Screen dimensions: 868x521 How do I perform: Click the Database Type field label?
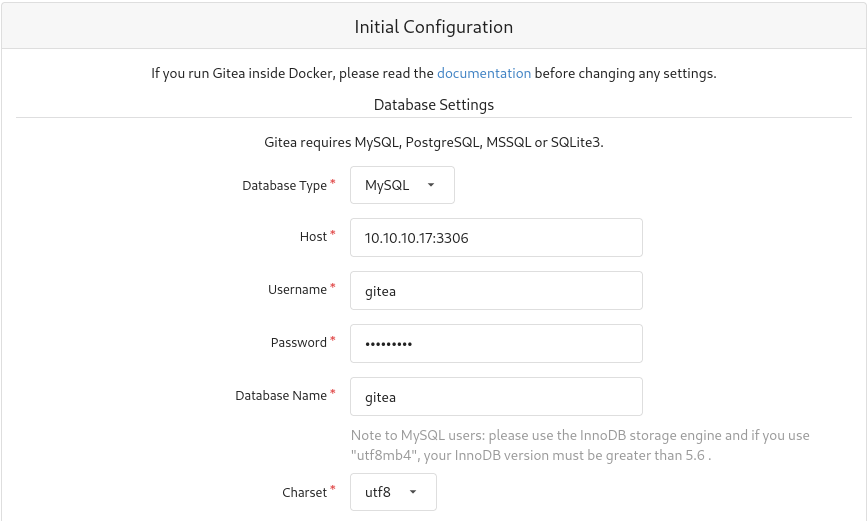pyautogui.click(x=285, y=185)
